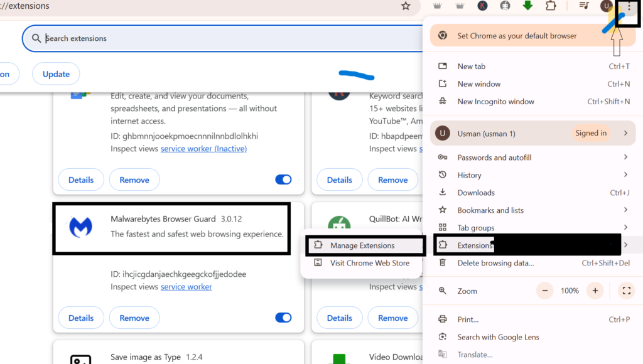
Task: Open the Malwarebytes service worker link
Action: 186,287
